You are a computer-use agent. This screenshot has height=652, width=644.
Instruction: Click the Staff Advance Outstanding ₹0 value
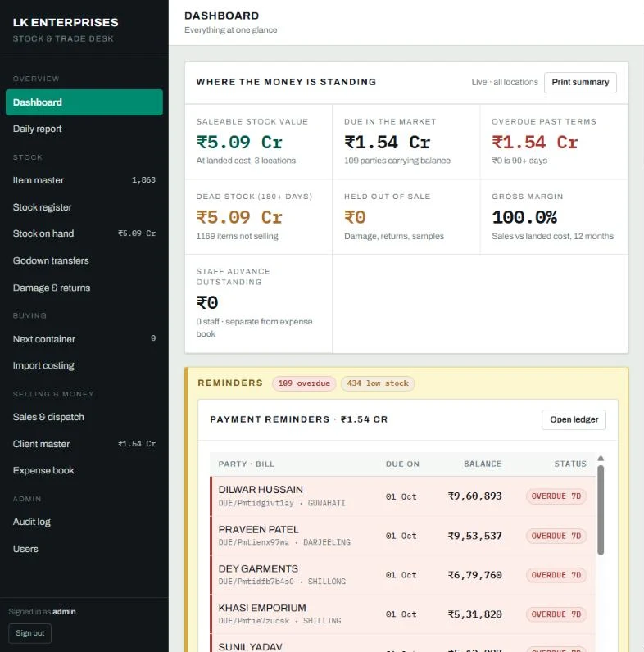tap(207, 302)
